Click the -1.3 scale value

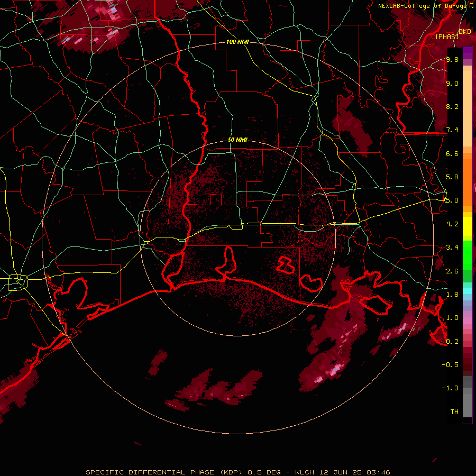point(450,388)
